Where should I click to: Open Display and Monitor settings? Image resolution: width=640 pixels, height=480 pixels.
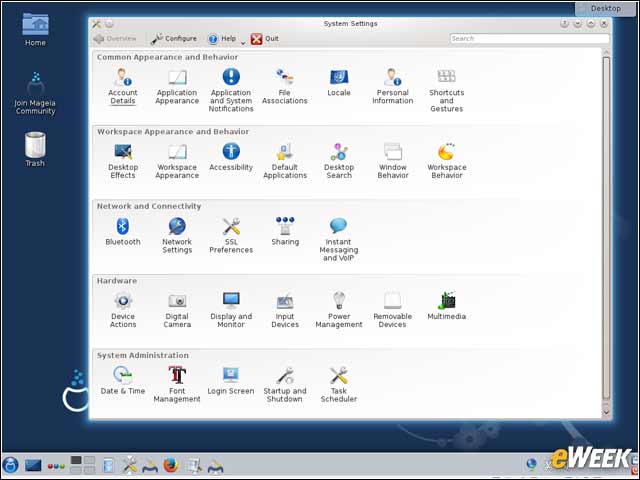click(x=231, y=310)
